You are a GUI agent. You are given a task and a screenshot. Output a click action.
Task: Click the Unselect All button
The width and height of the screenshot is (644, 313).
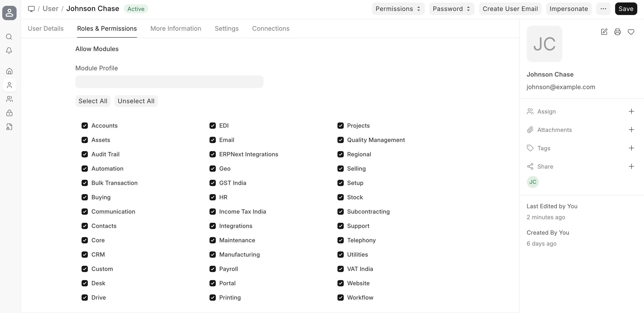tap(136, 101)
